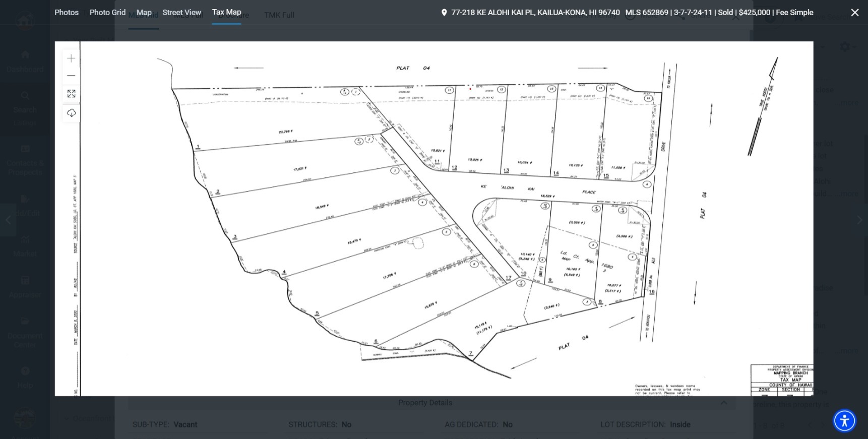
Task: Switch to the Map tab
Action: tap(144, 12)
